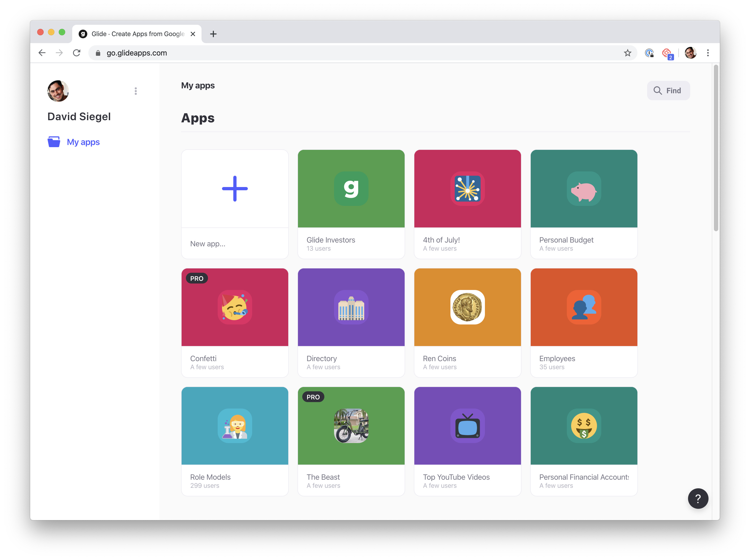Open the Glide Investors app icon

coord(351,188)
